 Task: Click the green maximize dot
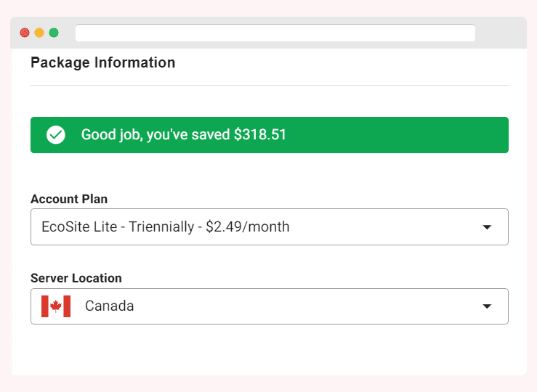point(54,33)
